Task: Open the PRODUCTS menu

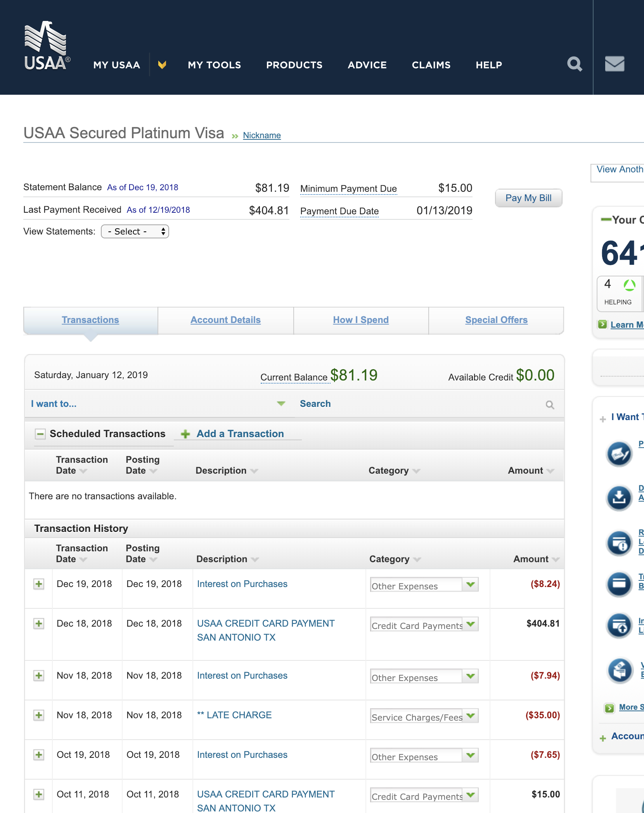Action: 294,65
